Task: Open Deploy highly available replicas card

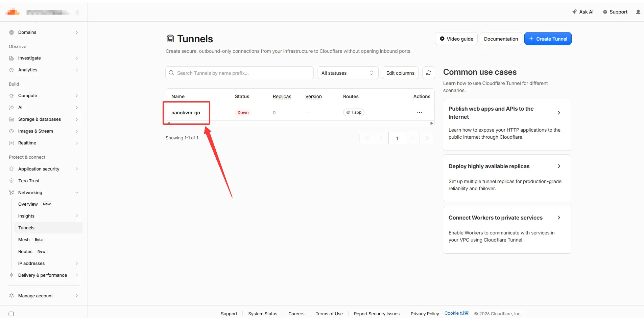Action: (507, 178)
